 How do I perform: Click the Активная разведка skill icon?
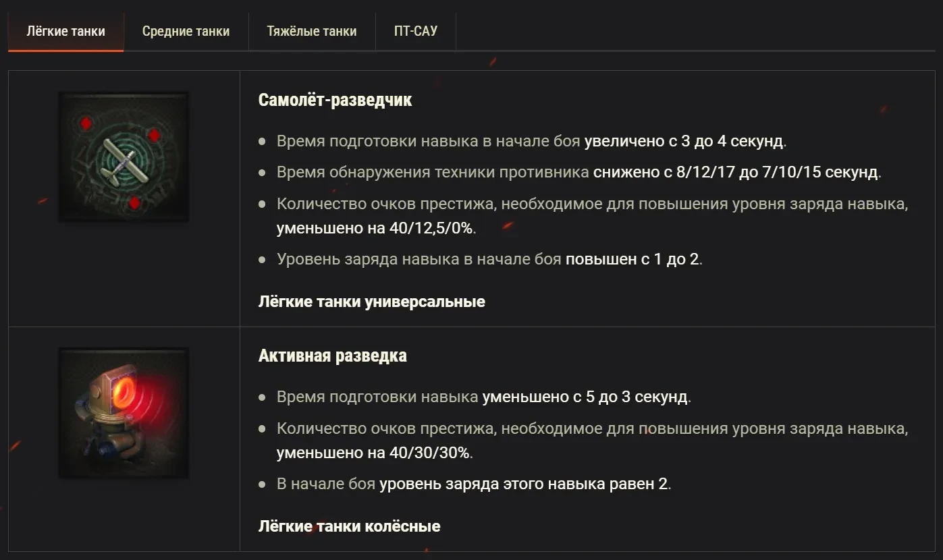124,413
